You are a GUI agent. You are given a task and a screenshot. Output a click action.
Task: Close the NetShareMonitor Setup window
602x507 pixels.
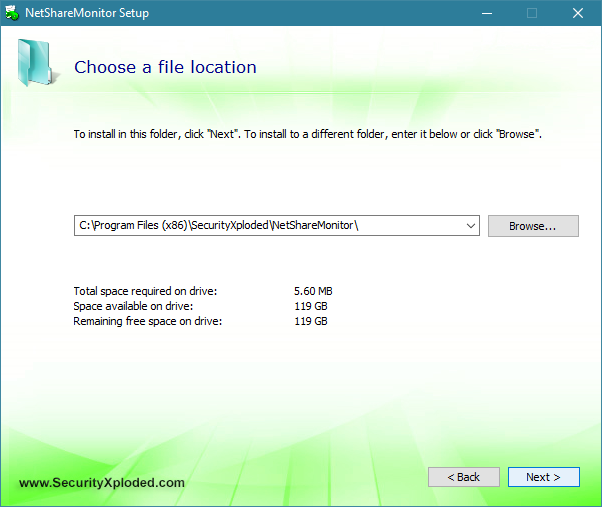tap(578, 13)
